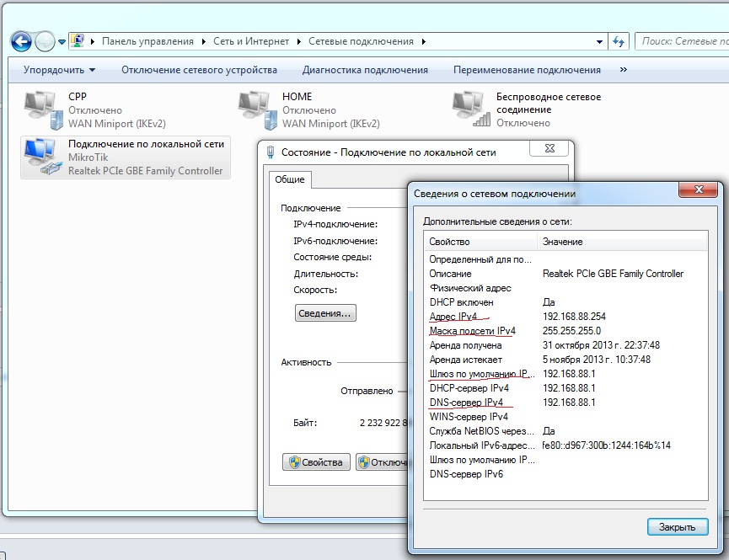Select the DHCP включен row
729x560 pixels.
click(x=566, y=302)
